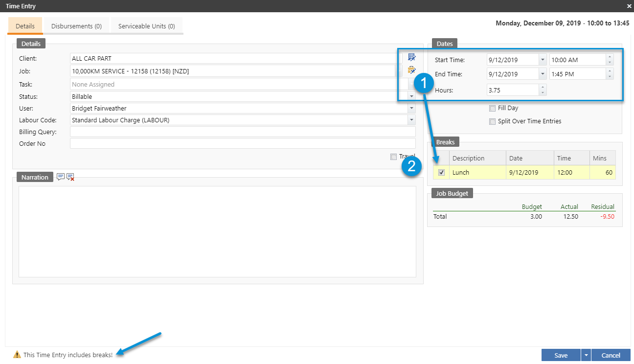Tick the Fill Day checkbox

coord(492,108)
